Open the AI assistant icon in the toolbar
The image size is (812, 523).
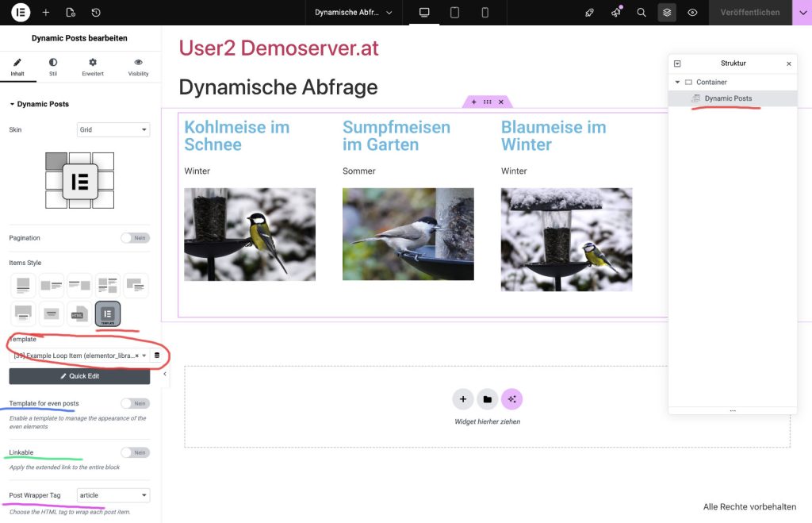[x=615, y=12]
